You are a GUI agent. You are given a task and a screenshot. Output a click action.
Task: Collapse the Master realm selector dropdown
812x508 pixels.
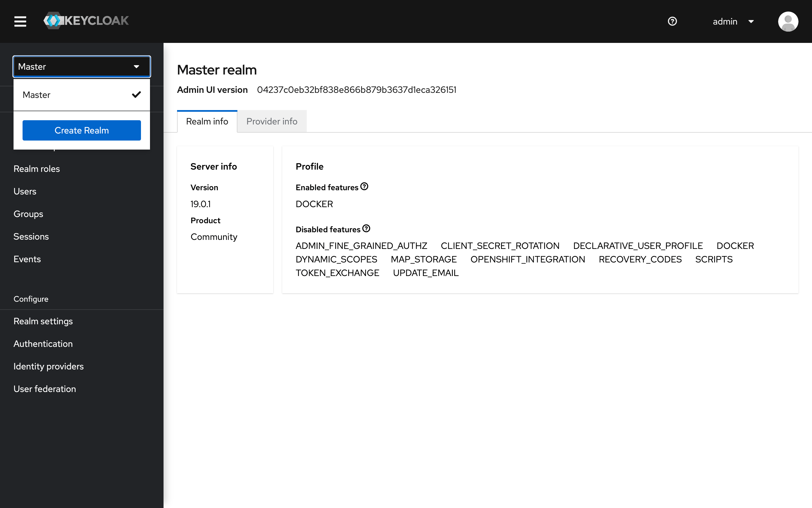[x=81, y=67]
